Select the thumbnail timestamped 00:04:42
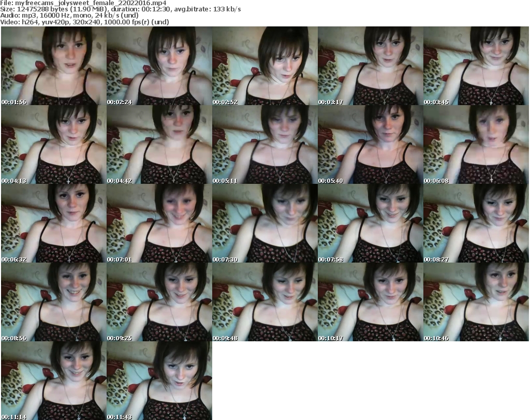The height and width of the screenshot is (420, 530). click(x=159, y=144)
